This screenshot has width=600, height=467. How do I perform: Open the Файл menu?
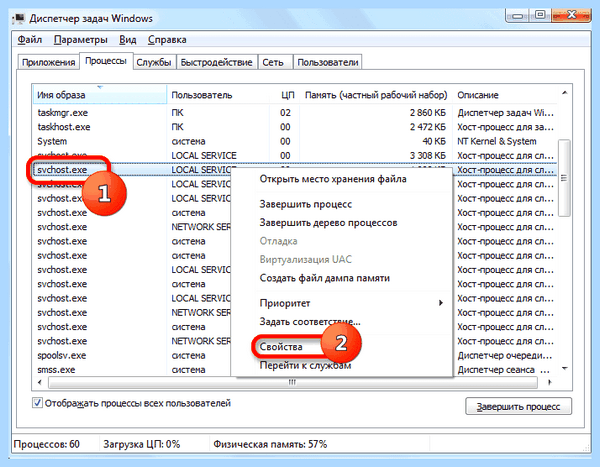pos(29,40)
